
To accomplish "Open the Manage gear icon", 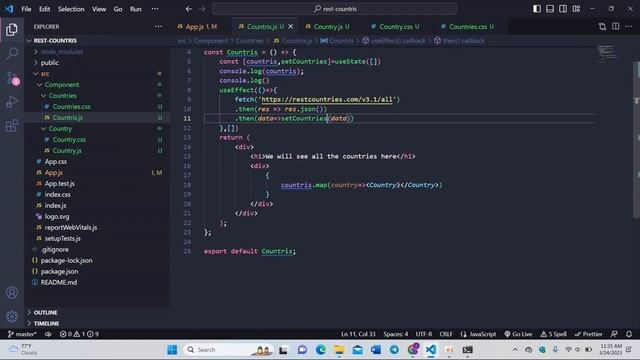I will coord(12,316).
